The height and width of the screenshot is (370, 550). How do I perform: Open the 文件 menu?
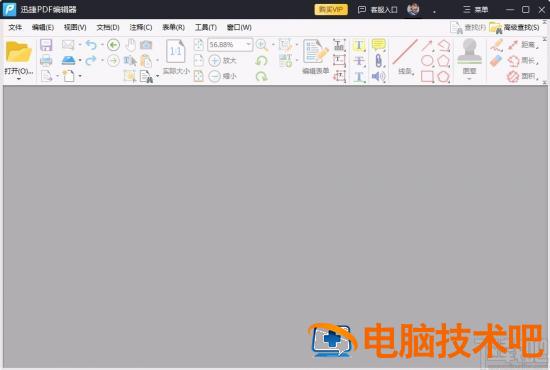tap(15, 27)
